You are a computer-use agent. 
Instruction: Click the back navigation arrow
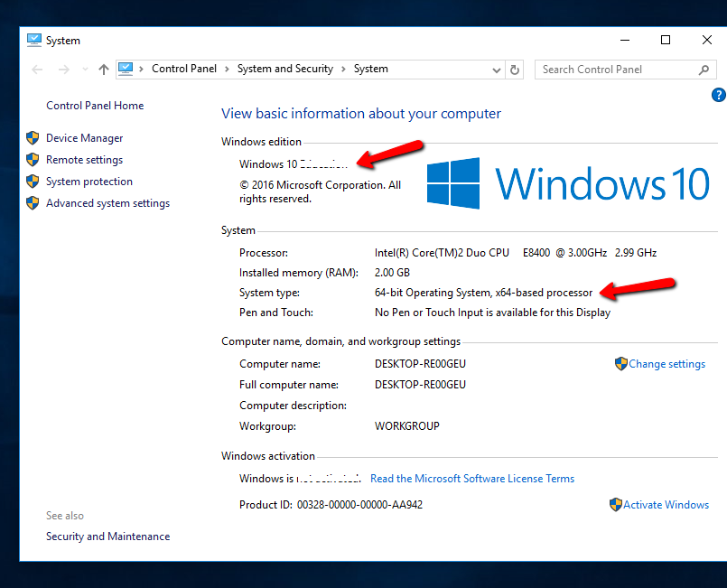37,70
